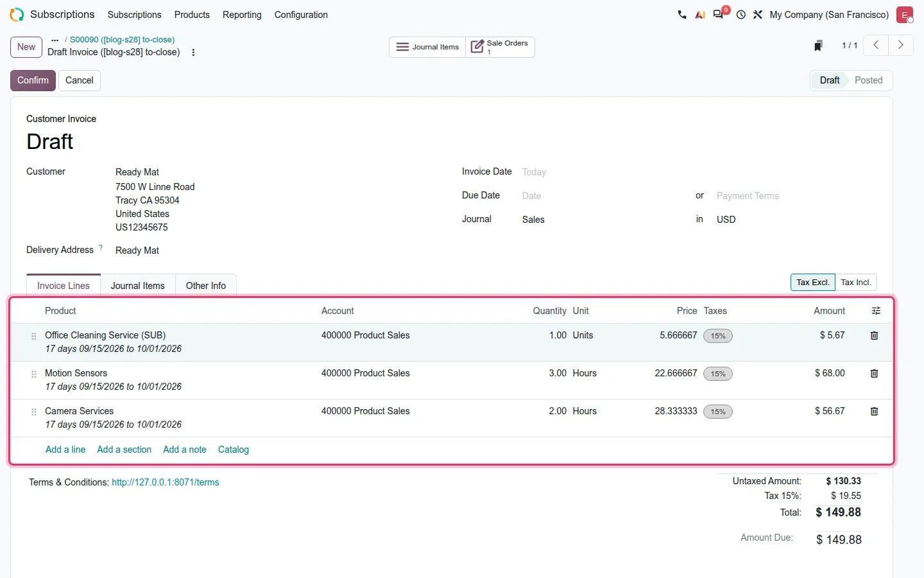Screen dimensions: 924x578
Task: Confirm the draft invoice
Action: (33, 80)
